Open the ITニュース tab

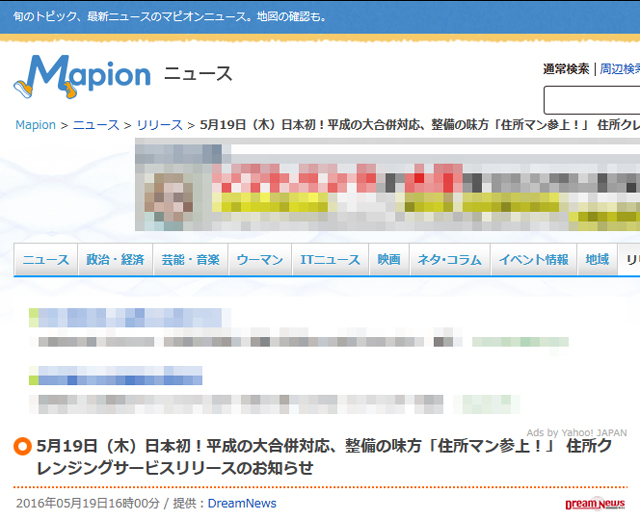[x=330, y=260]
